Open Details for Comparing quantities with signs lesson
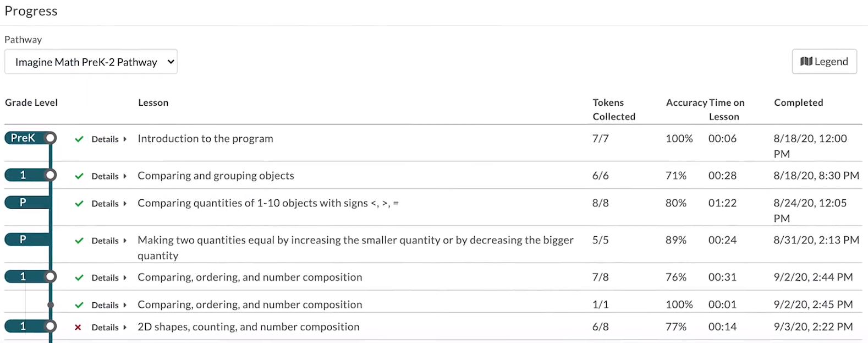The image size is (868, 343). pyautogui.click(x=109, y=204)
